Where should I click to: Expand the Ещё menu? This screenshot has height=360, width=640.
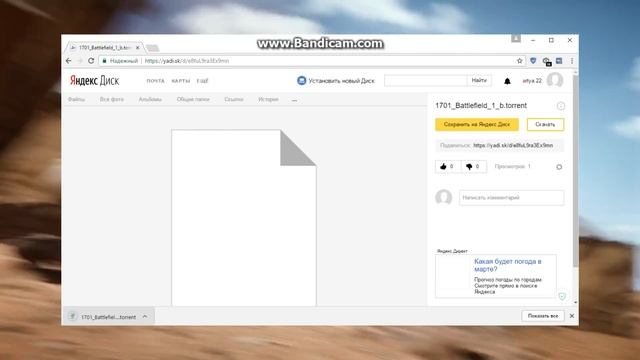click(x=202, y=81)
